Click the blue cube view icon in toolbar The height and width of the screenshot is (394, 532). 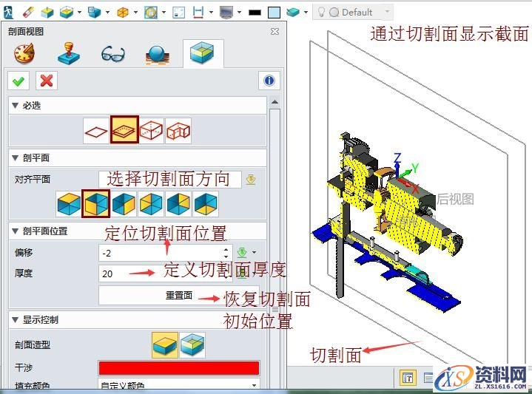(95, 13)
